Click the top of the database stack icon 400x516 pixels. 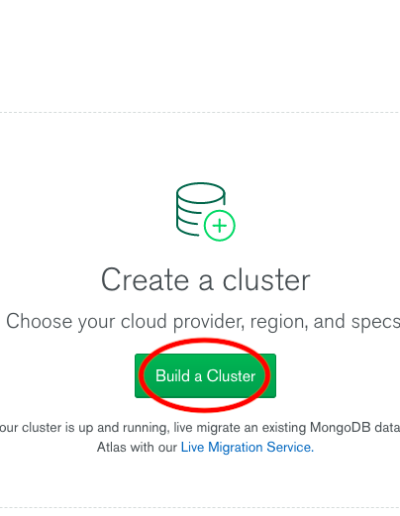(201, 193)
